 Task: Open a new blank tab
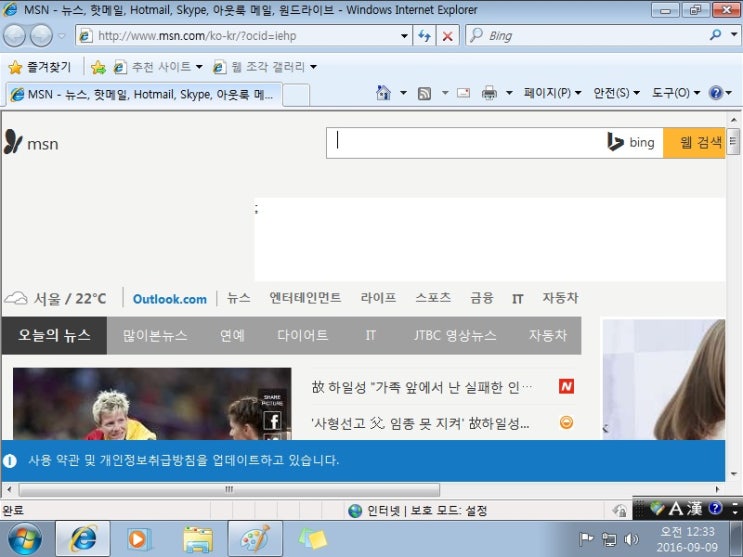[296, 95]
